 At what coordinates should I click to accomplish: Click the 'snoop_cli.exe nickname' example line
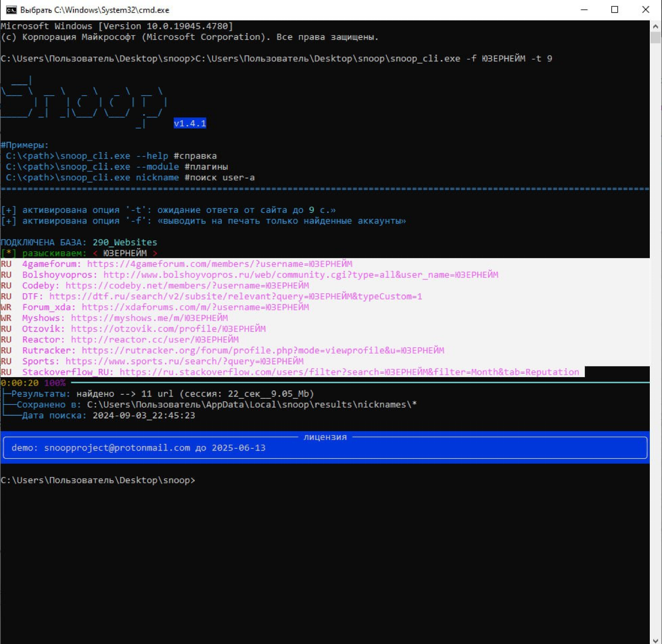130,178
